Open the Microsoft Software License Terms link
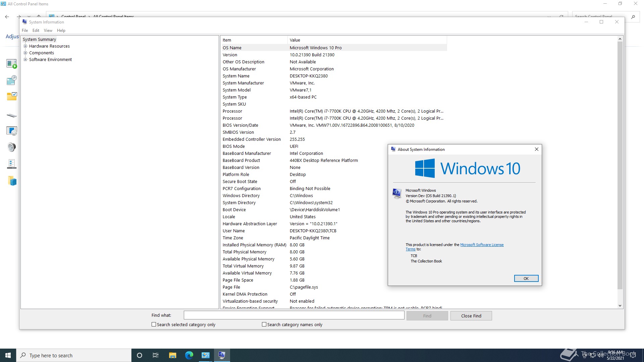644x362 pixels. (482, 245)
